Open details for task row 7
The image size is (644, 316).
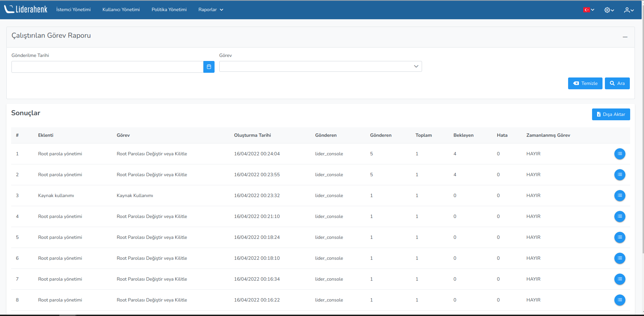point(620,279)
